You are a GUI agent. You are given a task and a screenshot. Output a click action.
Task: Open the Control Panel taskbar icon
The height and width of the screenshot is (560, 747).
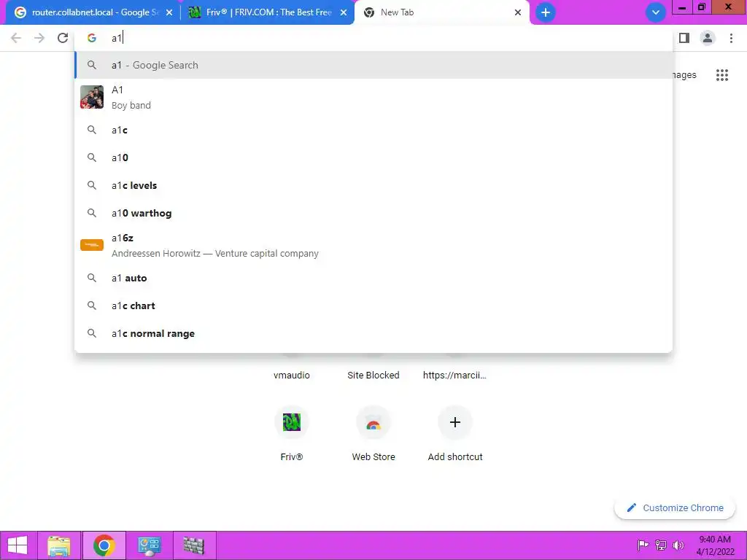click(x=149, y=545)
